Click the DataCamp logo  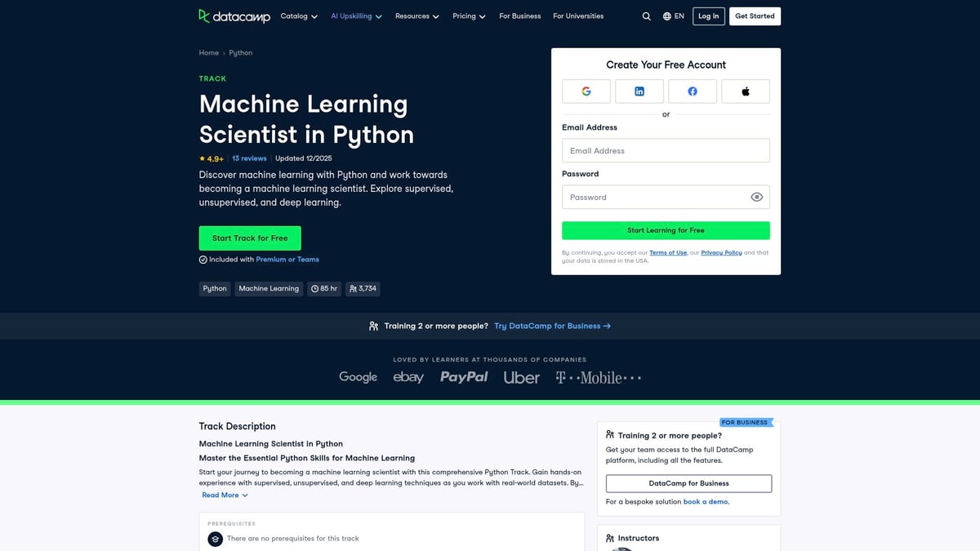click(234, 16)
